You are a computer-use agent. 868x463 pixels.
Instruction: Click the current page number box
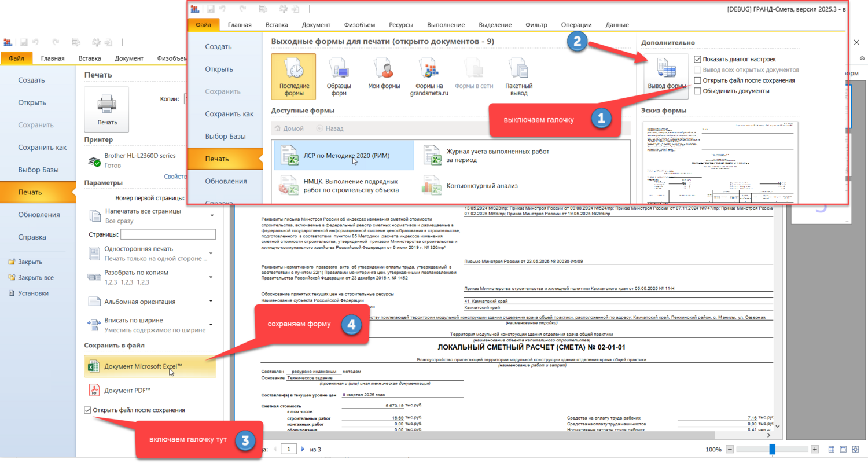click(x=289, y=449)
